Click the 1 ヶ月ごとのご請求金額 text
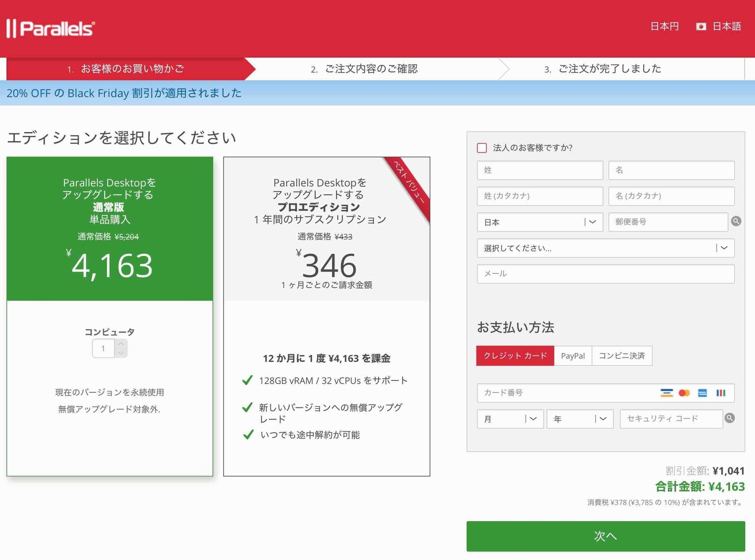Image resolution: width=755 pixels, height=560 pixels. [x=327, y=285]
